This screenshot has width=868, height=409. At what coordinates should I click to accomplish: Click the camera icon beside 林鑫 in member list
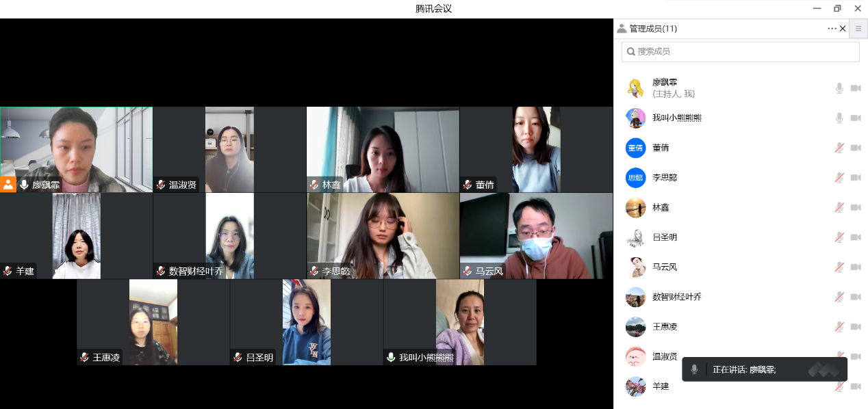(x=855, y=207)
